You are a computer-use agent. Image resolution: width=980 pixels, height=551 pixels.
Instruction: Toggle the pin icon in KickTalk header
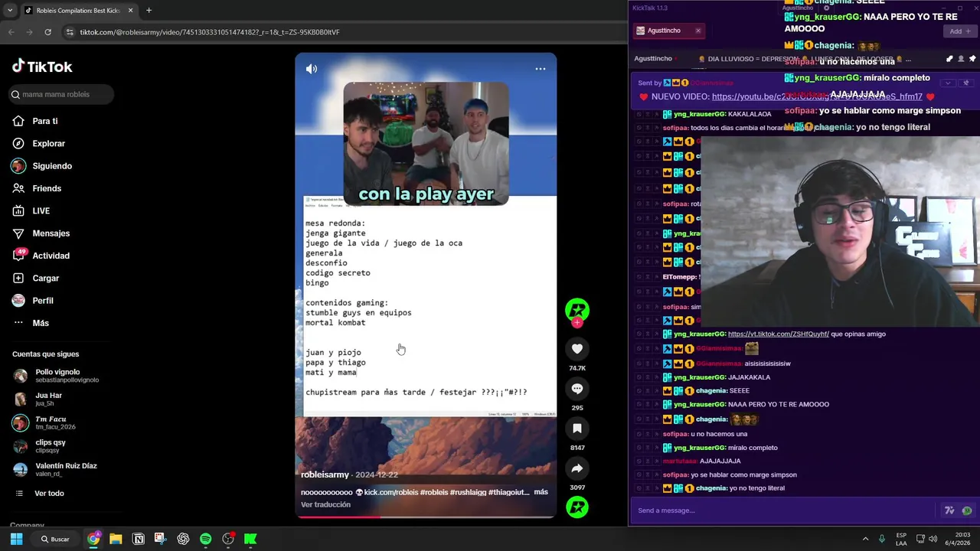click(972, 59)
